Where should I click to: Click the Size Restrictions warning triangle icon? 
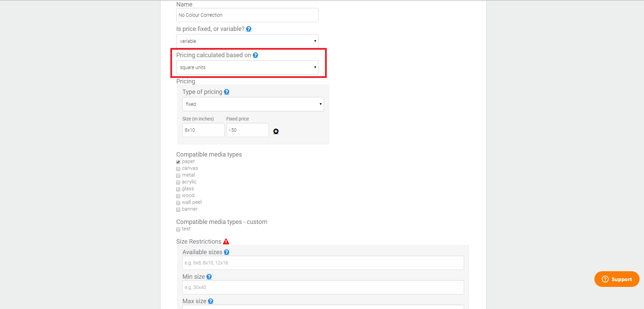226,242
